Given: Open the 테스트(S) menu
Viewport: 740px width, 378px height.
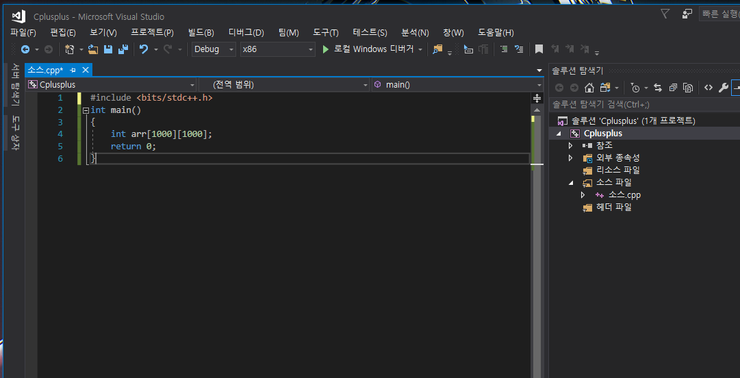Looking at the screenshot, I should coord(370,33).
